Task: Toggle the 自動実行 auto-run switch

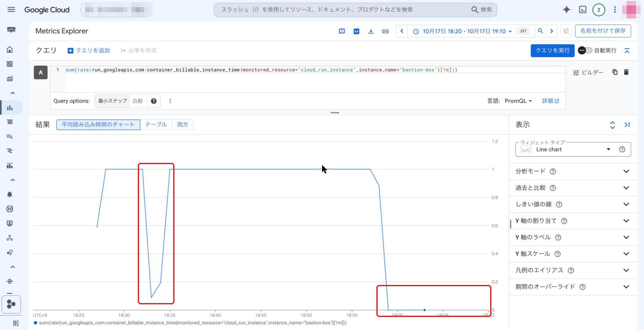Action: 585,51
